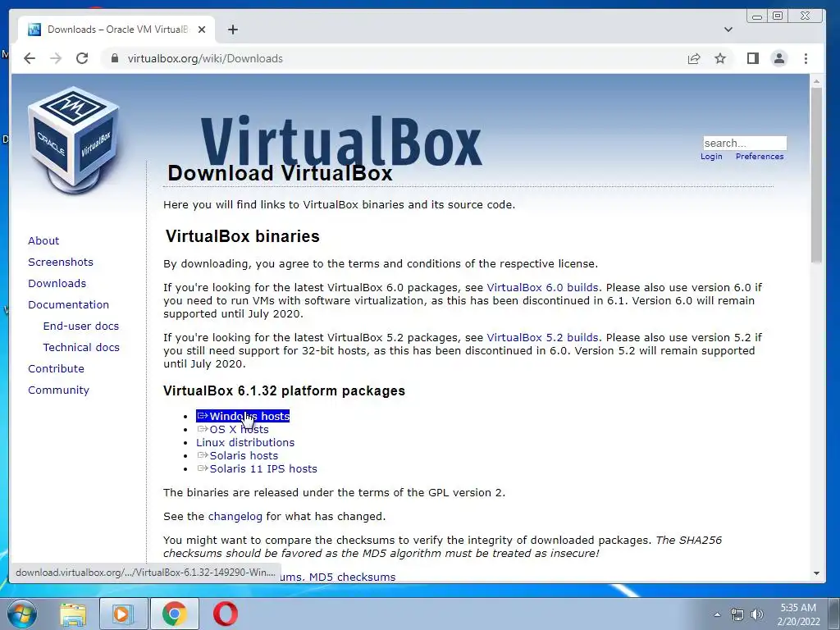The image size is (840, 630).
Task: Follow the VirtualBox 5.2 builds link
Action: [542, 337]
